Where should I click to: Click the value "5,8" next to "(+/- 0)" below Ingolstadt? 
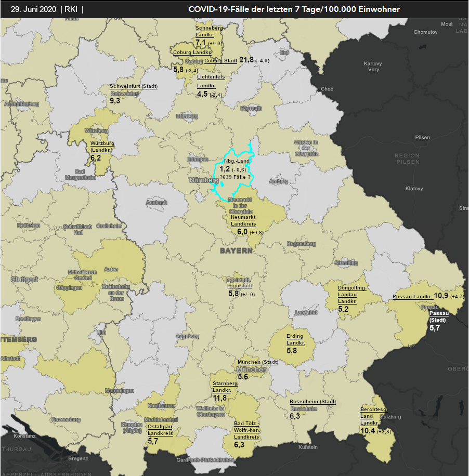pyautogui.click(x=233, y=294)
